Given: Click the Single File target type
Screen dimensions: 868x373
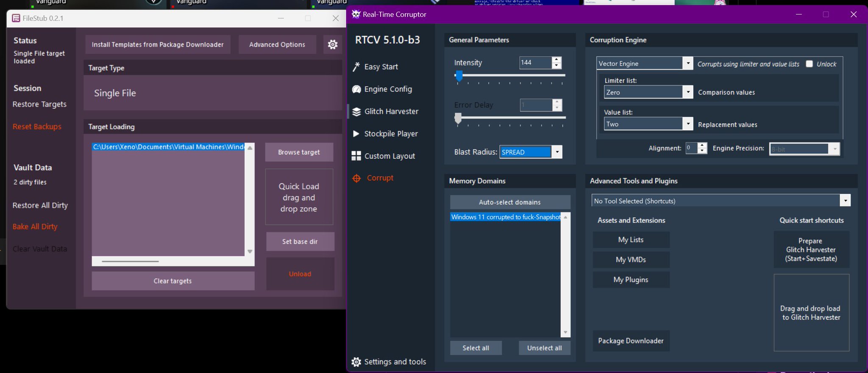Looking at the screenshot, I should [x=115, y=93].
